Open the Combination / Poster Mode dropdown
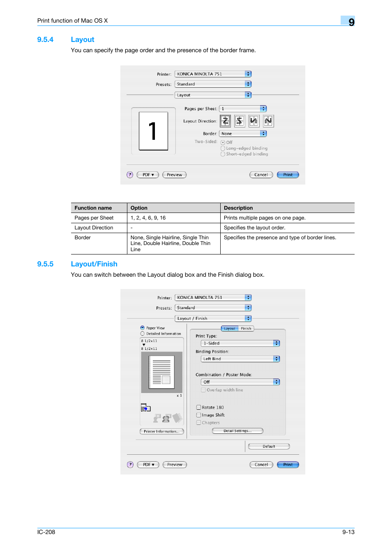 click(x=240, y=382)
